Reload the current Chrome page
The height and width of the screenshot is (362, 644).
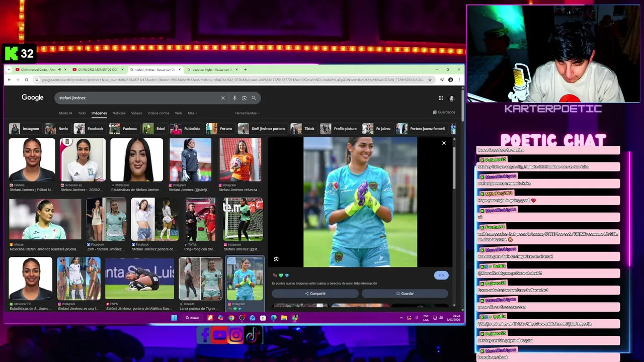pyautogui.click(x=26, y=79)
